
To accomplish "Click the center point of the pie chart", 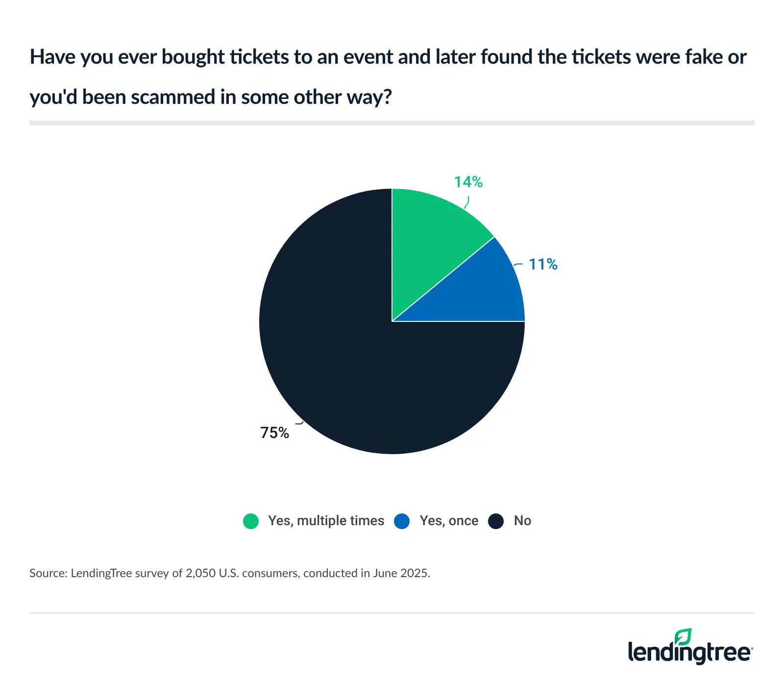I will point(392,321).
